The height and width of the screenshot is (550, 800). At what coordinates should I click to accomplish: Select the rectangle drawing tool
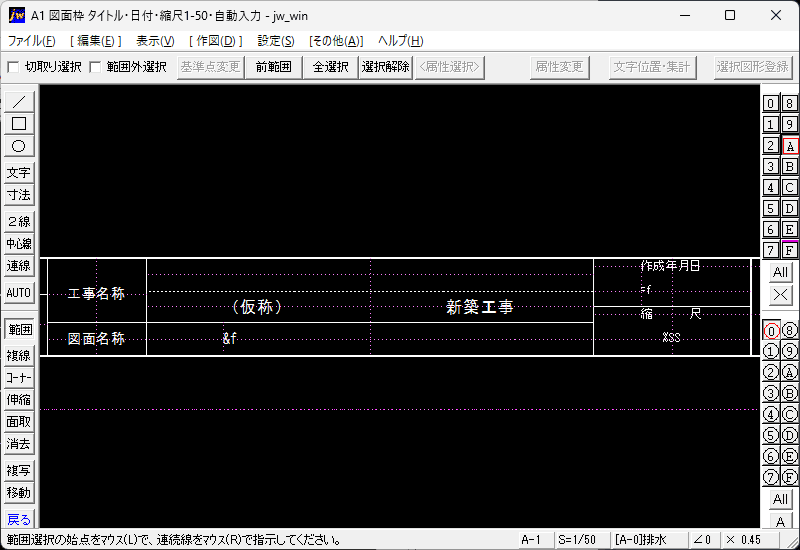(19, 124)
